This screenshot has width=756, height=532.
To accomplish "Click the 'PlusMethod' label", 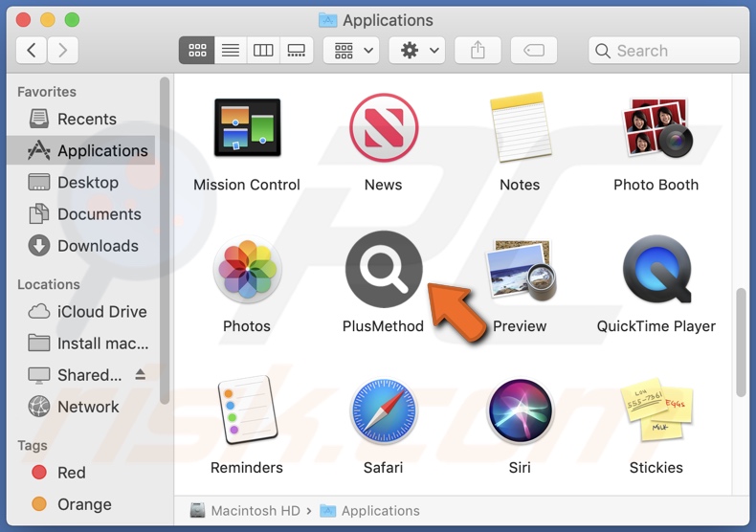I will pyautogui.click(x=384, y=326).
